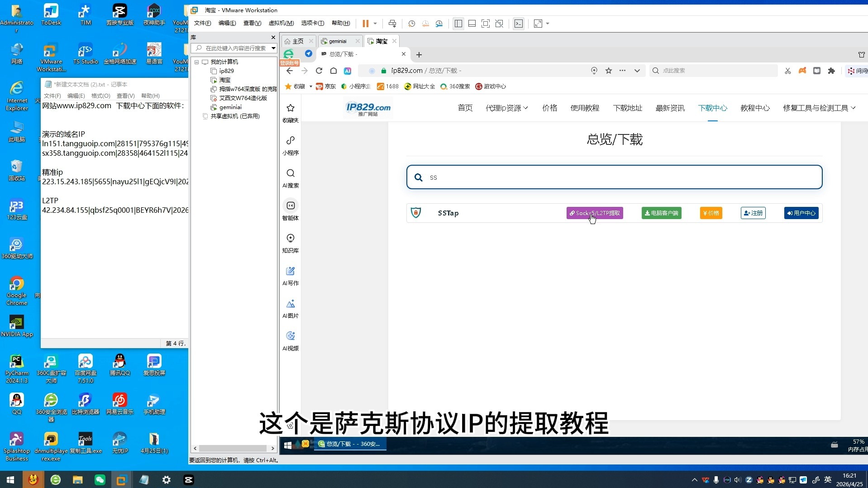Open the 360搜索 bookmark
Viewport: 868px width, 488px height.
455,86
